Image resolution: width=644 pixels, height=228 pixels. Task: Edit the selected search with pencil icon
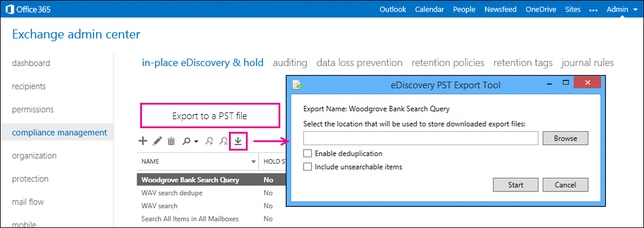[x=157, y=142]
